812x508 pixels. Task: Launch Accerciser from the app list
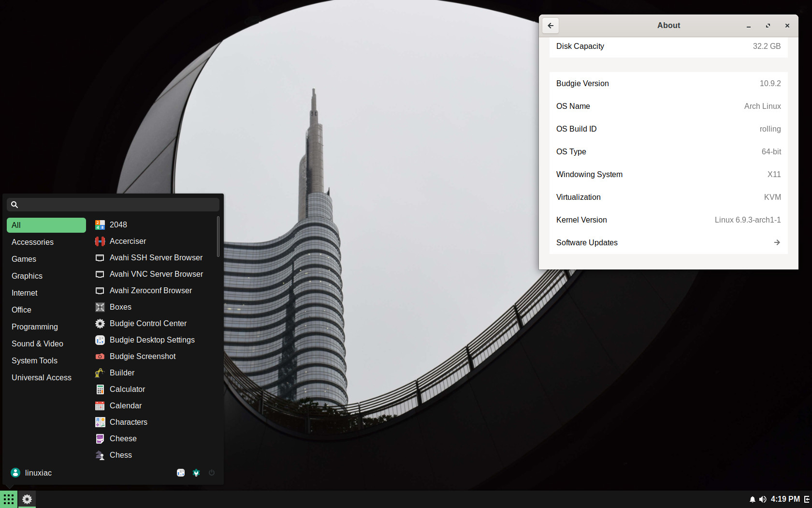pyautogui.click(x=100, y=241)
